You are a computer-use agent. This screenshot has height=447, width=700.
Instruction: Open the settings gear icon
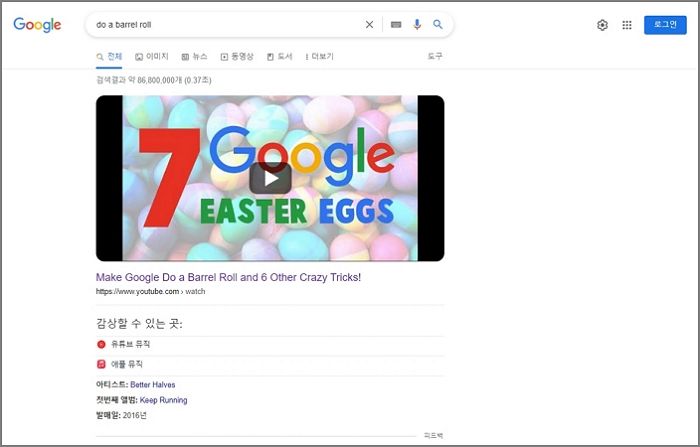pos(602,25)
